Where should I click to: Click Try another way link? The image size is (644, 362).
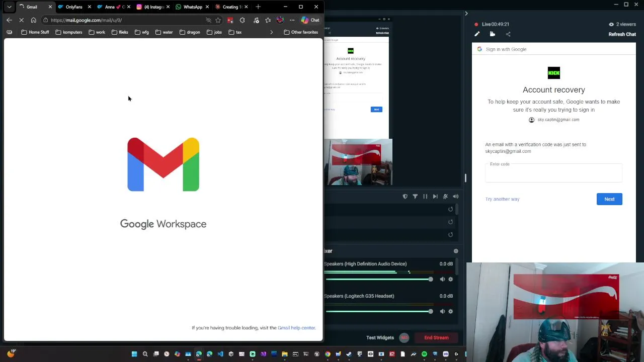click(x=502, y=199)
